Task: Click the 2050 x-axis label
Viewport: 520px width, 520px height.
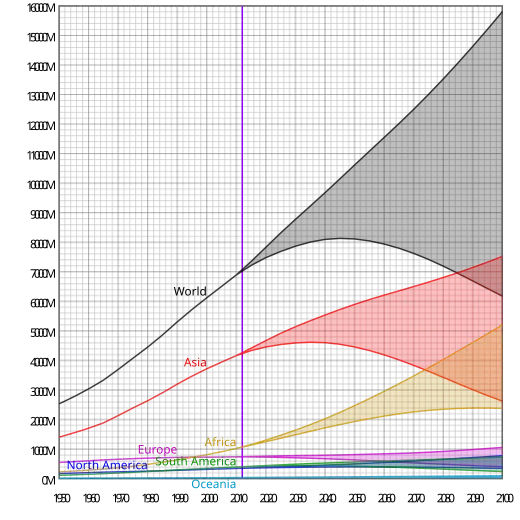Action: [x=357, y=498]
